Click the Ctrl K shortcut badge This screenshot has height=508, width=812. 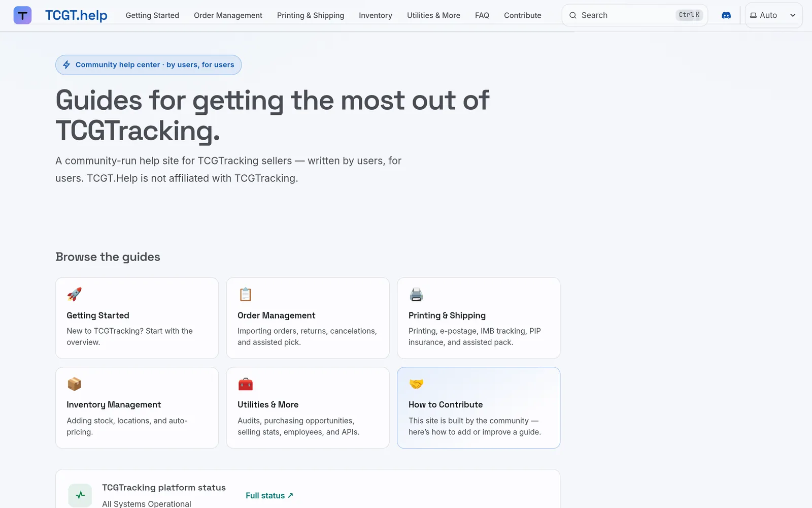click(689, 15)
